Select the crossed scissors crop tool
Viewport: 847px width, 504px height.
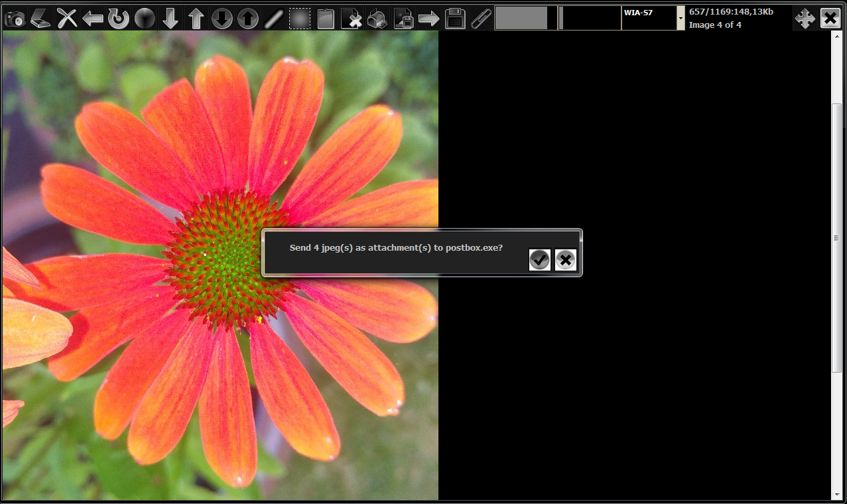[x=67, y=18]
